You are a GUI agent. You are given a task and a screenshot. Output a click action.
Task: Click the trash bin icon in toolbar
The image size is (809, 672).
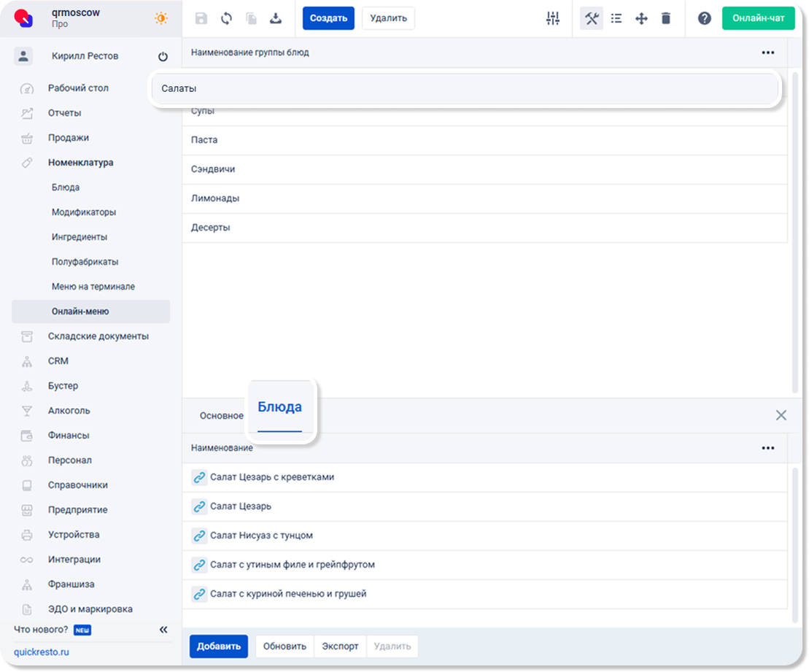666,18
